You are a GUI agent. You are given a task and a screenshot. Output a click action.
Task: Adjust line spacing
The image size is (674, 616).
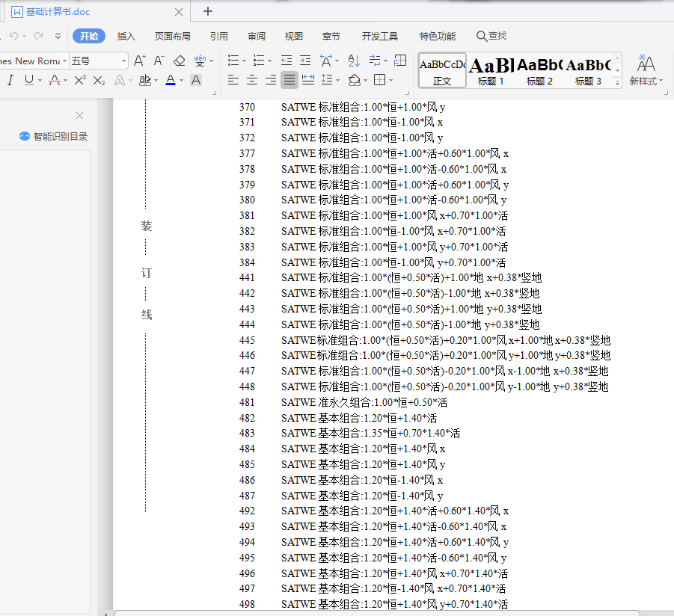pos(327,80)
